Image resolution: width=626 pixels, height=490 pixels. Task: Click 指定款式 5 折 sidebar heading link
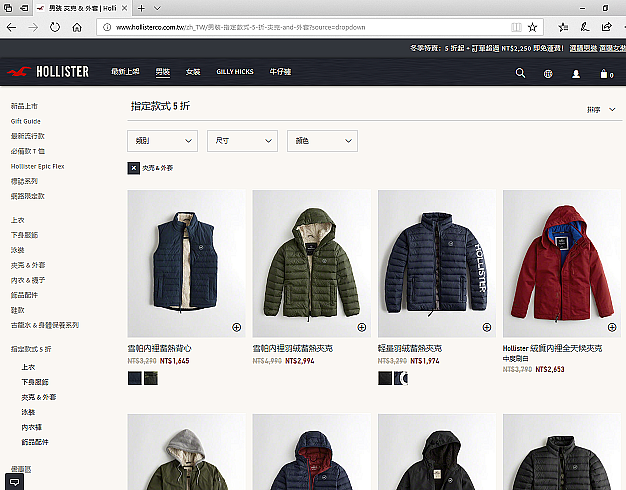[x=31, y=349]
